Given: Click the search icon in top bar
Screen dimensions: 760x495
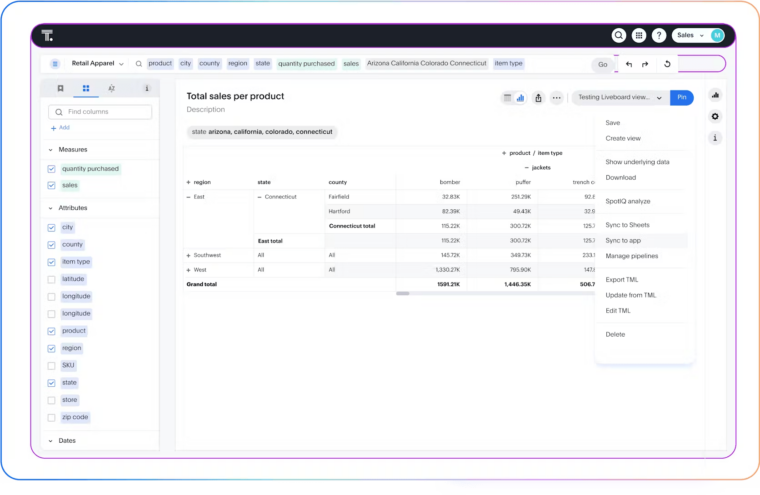Looking at the screenshot, I should [620, 35].
